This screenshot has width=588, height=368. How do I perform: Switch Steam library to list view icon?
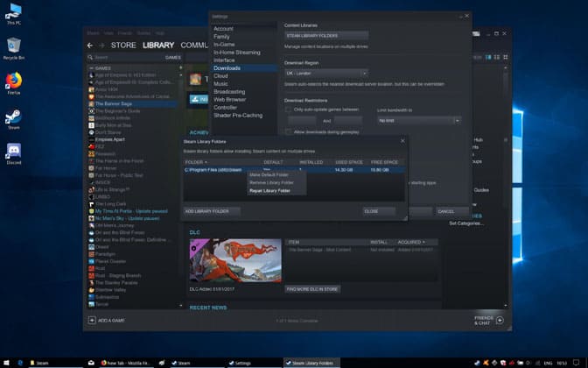pyautogui.click(x=497, y=57)
